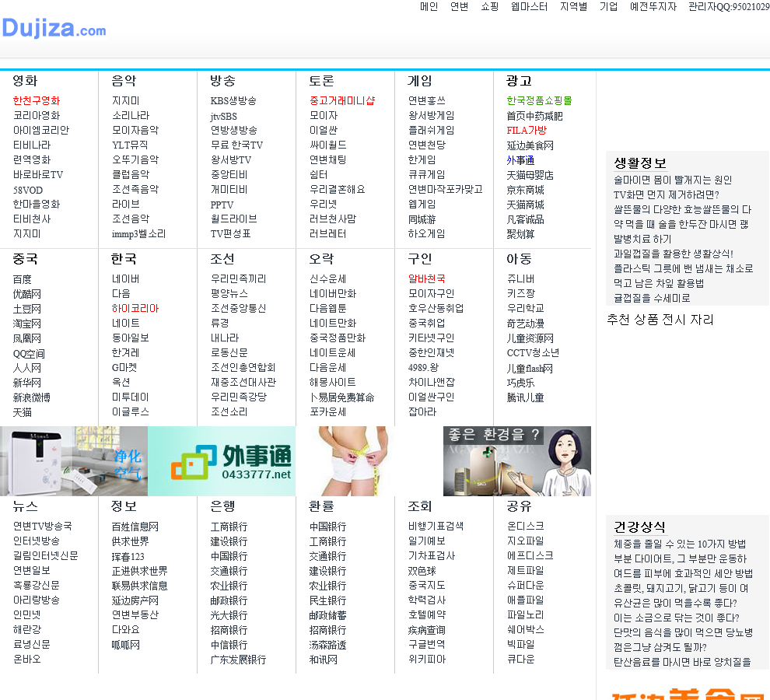Open the 다음웹툰 link
This screenshot has width=770, height=700.
[328, 308]
